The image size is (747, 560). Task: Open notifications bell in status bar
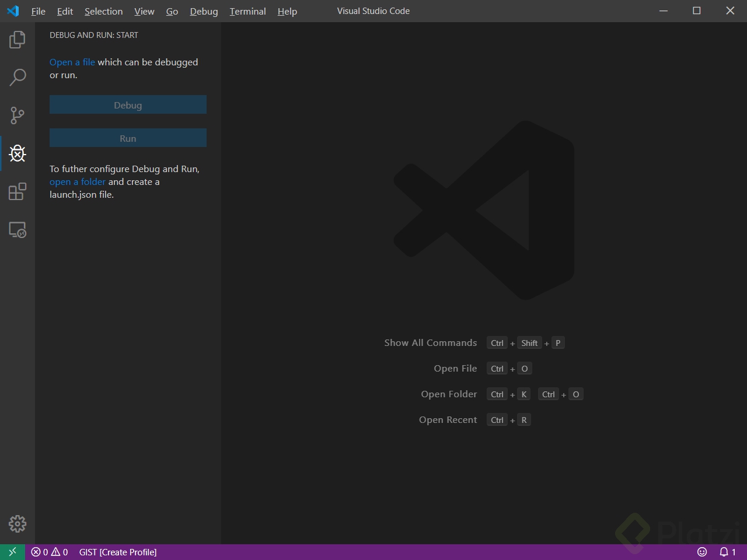(727, 552)
